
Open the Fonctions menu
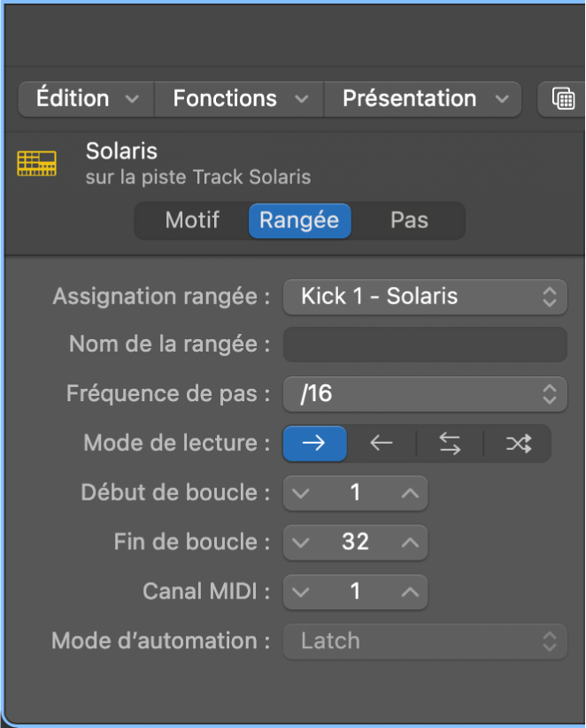coord(240,99)
